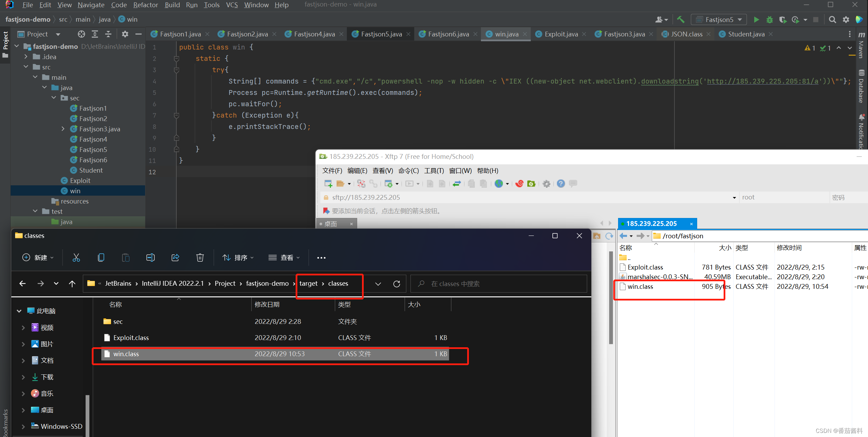This screenshot has width=868, height=437.
Task: Click Expand All icon in Project panel
Action: tap(95, 34)
